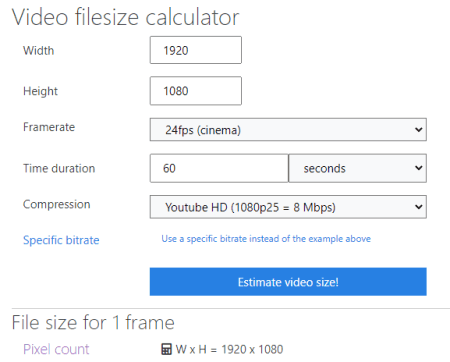Viewport: 450px width, 362px height.
Task: Click the calculator icon beside W x H
Action: pos(166,349)
